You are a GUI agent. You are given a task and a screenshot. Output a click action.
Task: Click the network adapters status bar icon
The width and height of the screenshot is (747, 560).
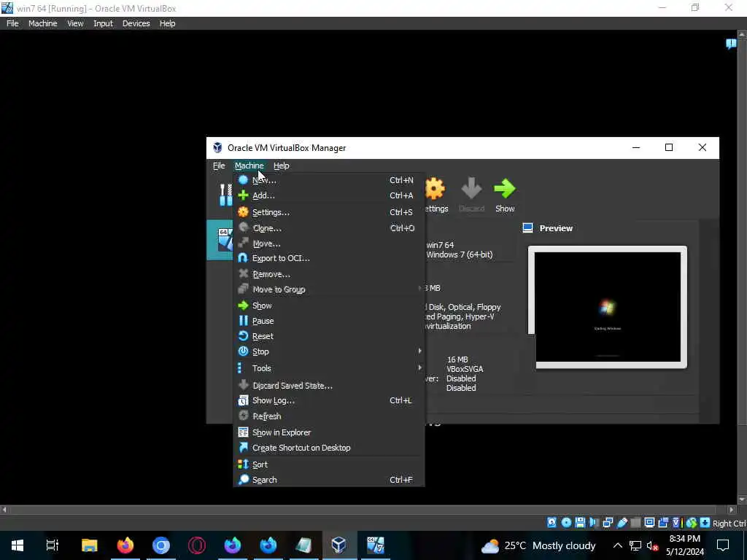pyautogui.click(x=608, y=523)
